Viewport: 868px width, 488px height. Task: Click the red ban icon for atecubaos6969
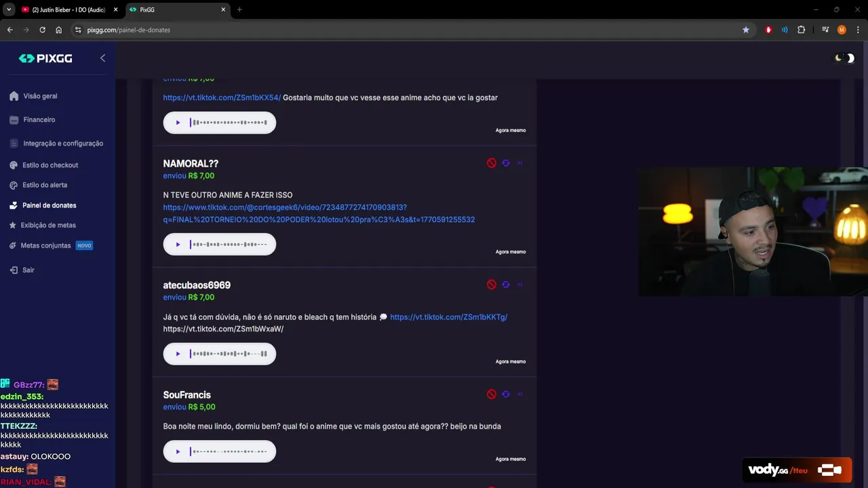(492, 285)
